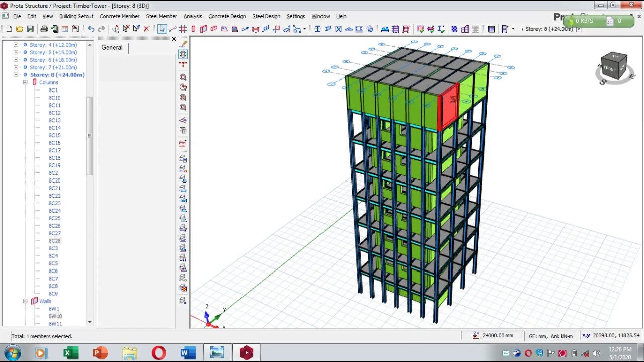Click the zoom window magnifier icon
The image size is (644, 362).
[183, 77]
